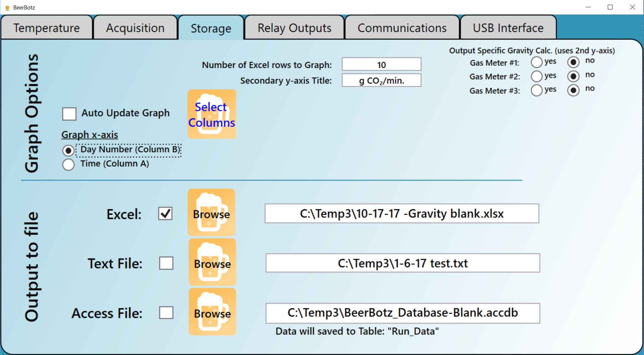Screen dimensions: 644x355
Task: Choose yes for Gas Meter #2
Action: point(537,76)
